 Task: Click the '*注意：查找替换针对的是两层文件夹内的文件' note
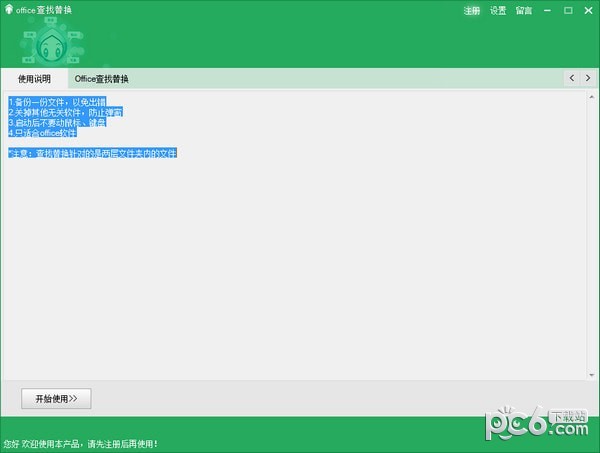tap(92, 153)
